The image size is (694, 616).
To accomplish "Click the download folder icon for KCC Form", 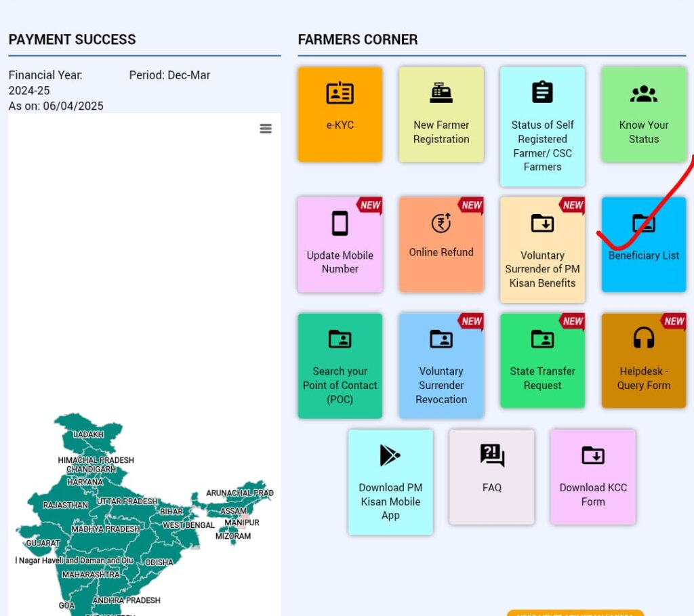I will tap(593, 455).
